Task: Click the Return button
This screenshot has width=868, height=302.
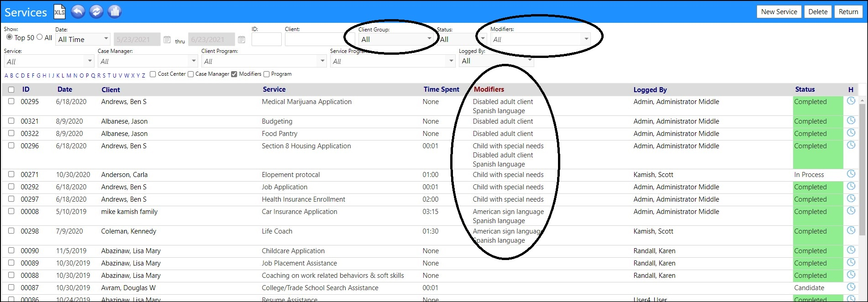Action: [848, 12]
